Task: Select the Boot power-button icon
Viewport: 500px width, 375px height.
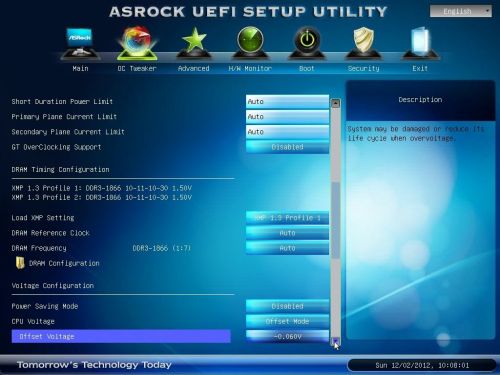Action: pyautogui.click(x=307, y=43)
